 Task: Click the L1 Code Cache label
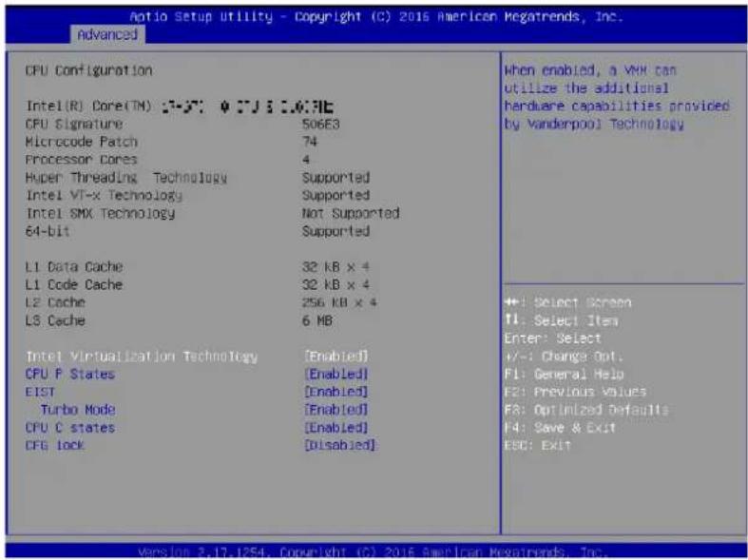click(74, 285)
